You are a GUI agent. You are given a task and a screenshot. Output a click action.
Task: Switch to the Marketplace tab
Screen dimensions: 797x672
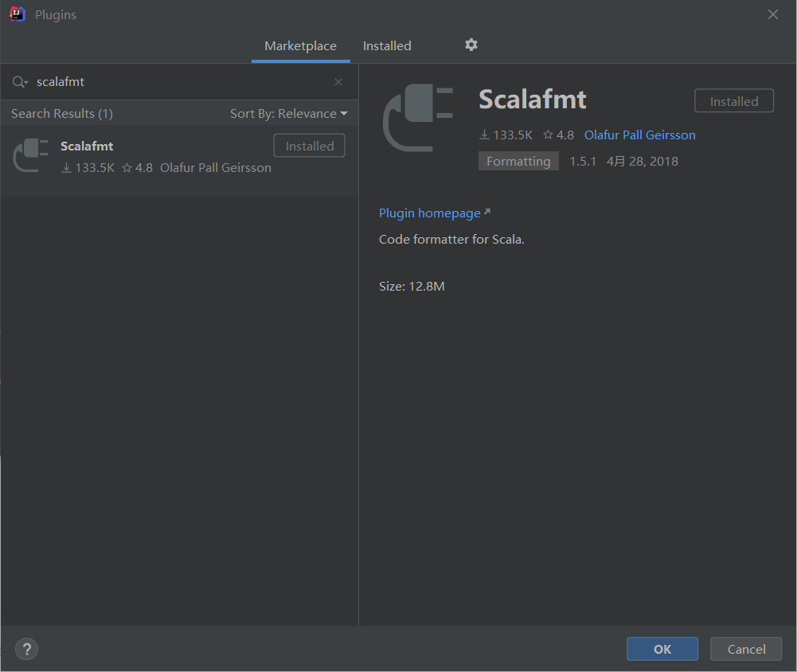tap(300, 45)
